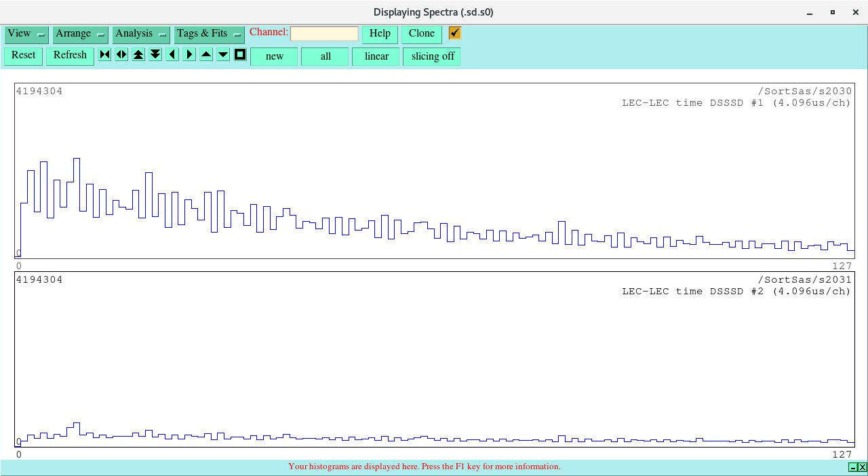Click the horizontal expand diamond icon
This screenshot has width=868, height=476.
click(x=121, y=55)
